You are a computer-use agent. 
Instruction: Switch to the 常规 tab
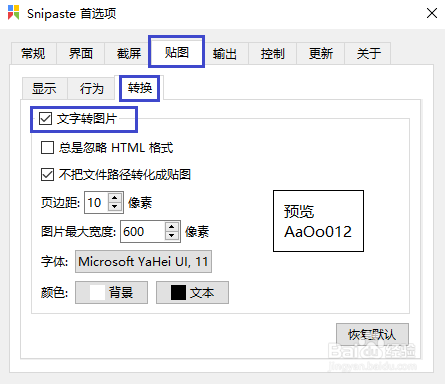click(33, 53)
